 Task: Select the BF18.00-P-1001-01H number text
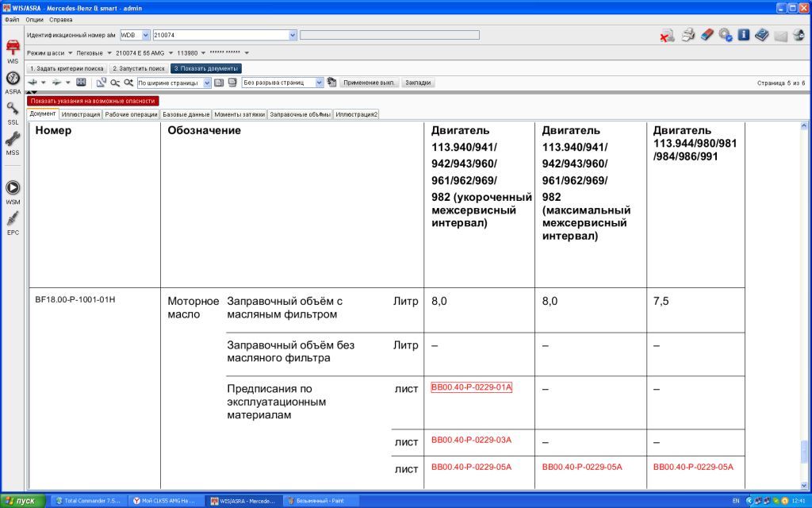[75, 299]
